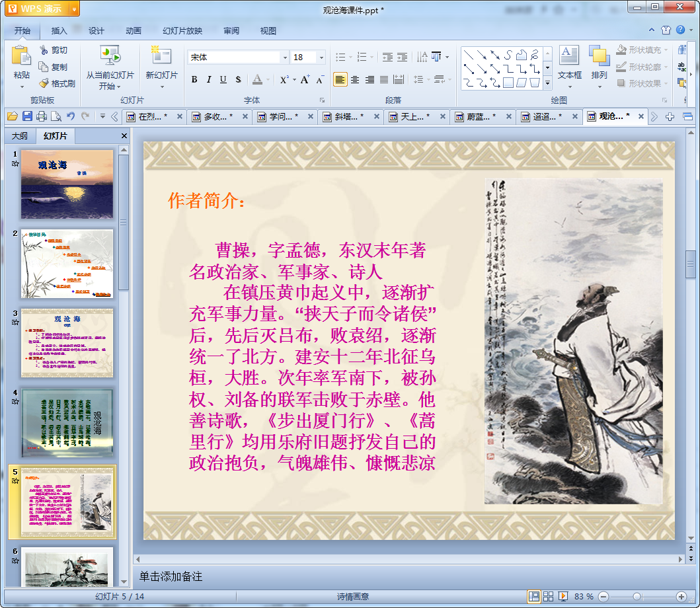Viewport: 700px width, 608px height.
Task: Save the presentation with floppy disk icon
Action: [27, 116]
